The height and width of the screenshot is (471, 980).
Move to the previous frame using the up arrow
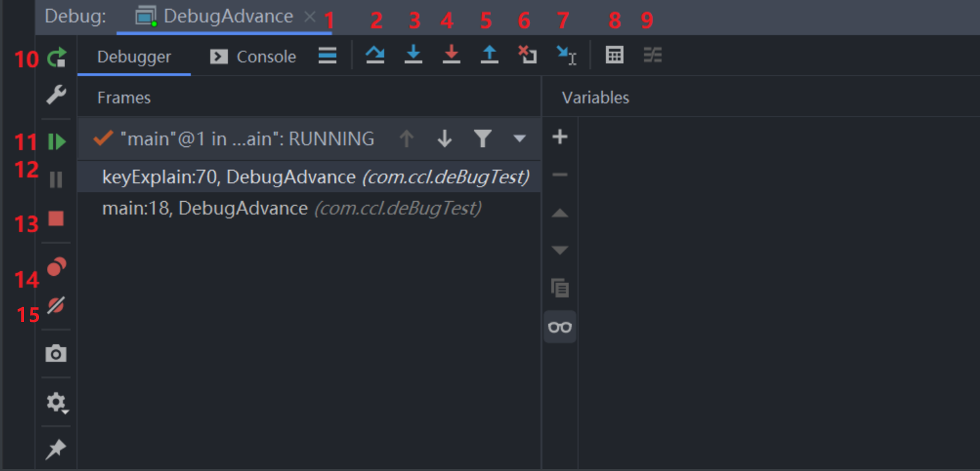click(406, 139)
